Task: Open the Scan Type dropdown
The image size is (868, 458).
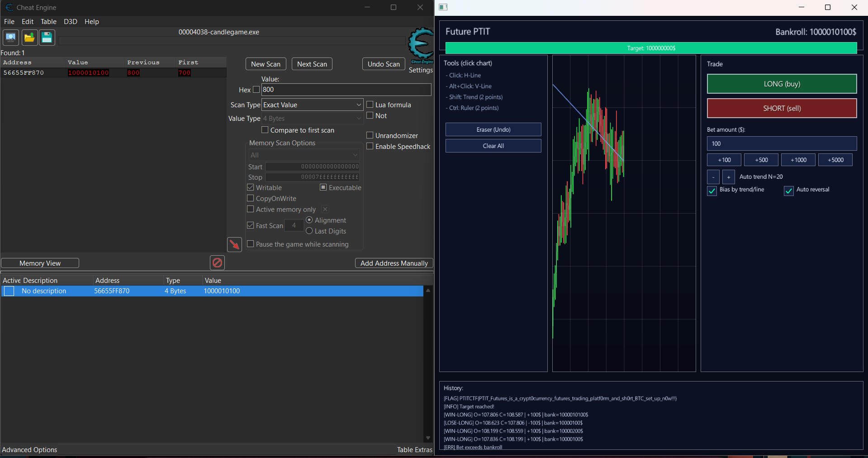Action: 312,105
